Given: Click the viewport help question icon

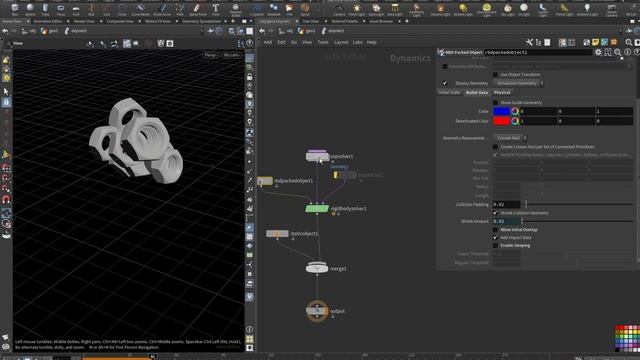Looking at the screenshot, I should tap(249, 43).
